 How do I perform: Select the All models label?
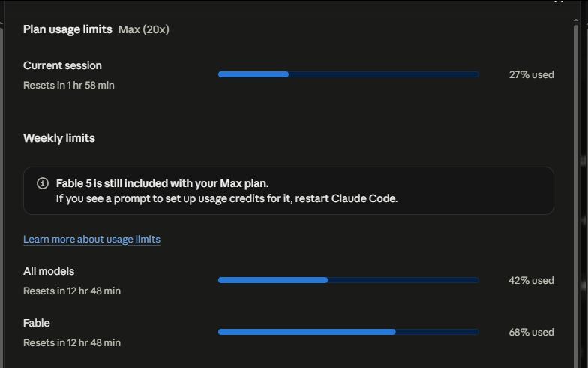pyautogui.click(x=49, y=271)
